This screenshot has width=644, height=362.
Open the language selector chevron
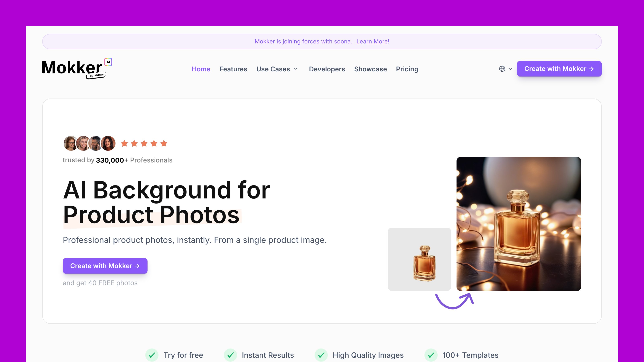(511, 69)
